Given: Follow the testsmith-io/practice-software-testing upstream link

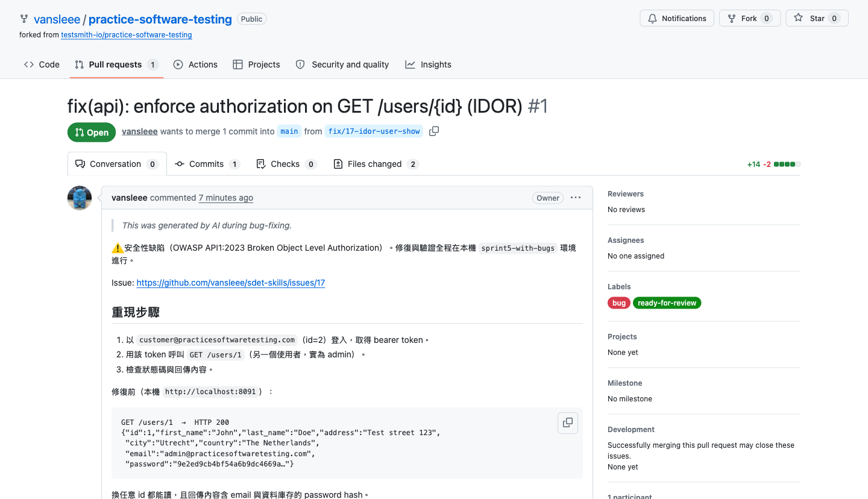Looking at the screenshot, I should click(x=127, y=35).
